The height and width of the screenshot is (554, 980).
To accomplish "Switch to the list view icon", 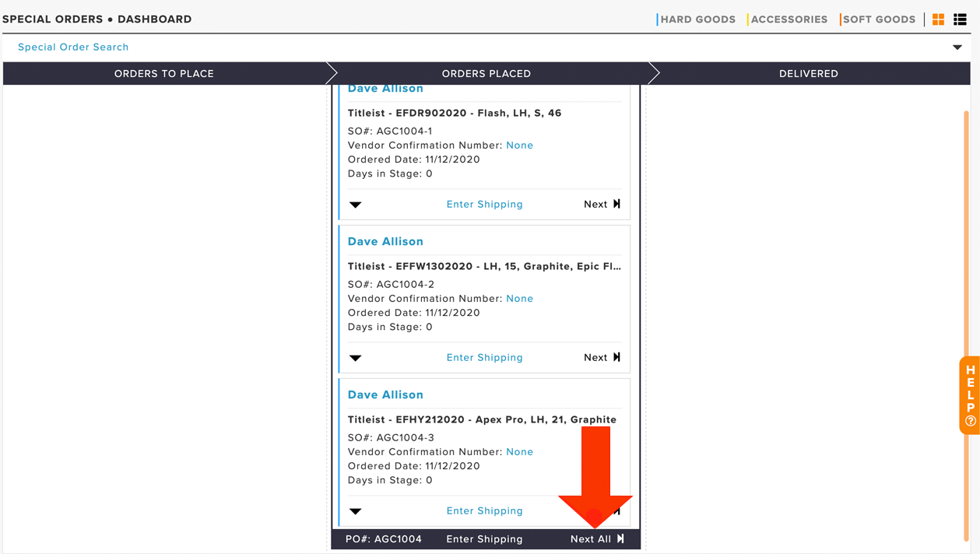I will click(x=961, y=19).
